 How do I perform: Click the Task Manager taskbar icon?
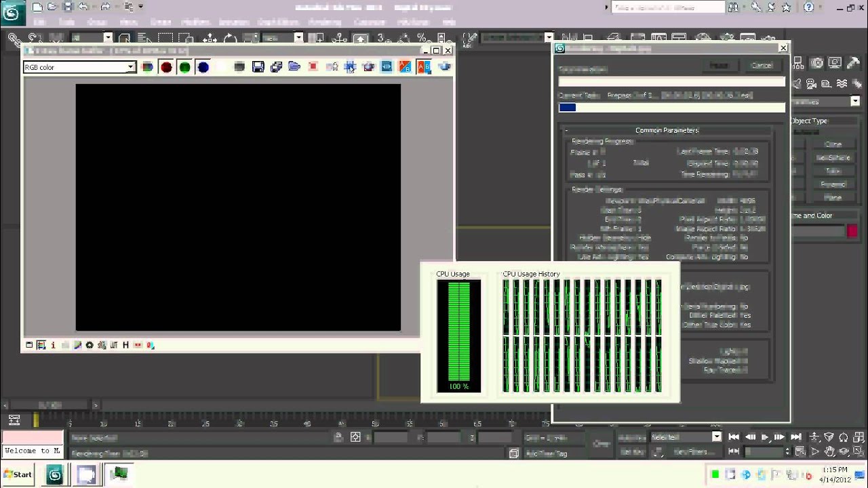119,474
